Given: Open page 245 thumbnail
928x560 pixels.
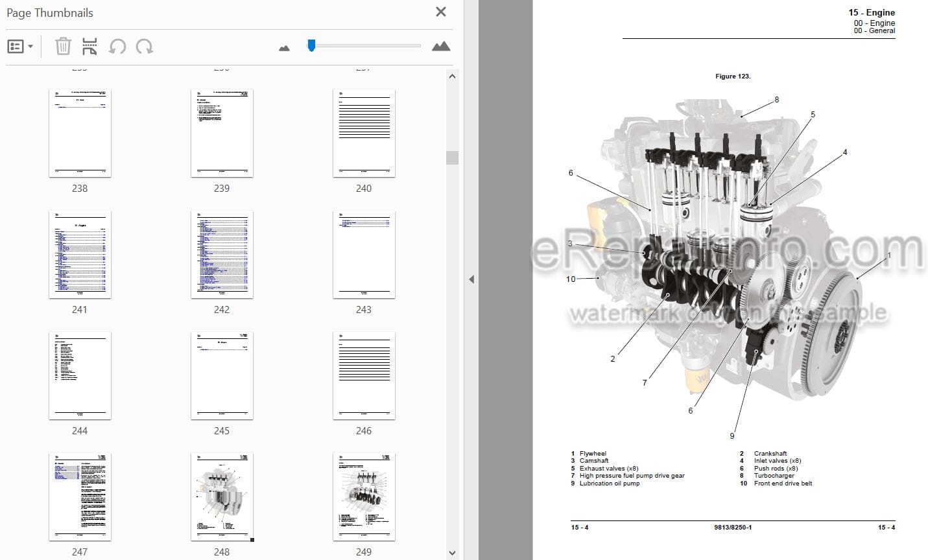Looking at the screenshot, I should click(222, 376).
